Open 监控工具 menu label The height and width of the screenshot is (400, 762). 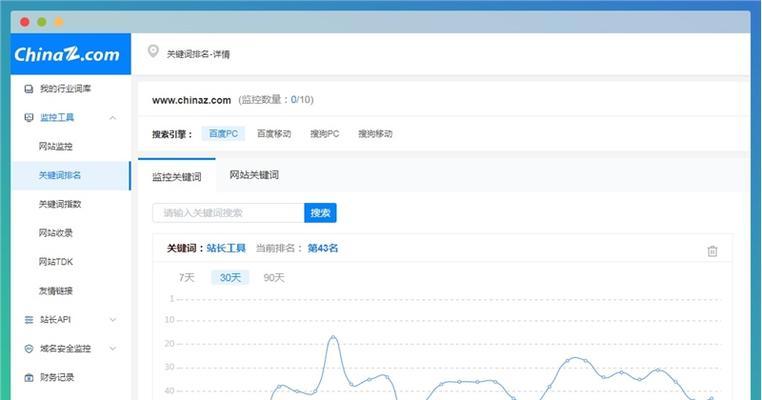[57, 117]
